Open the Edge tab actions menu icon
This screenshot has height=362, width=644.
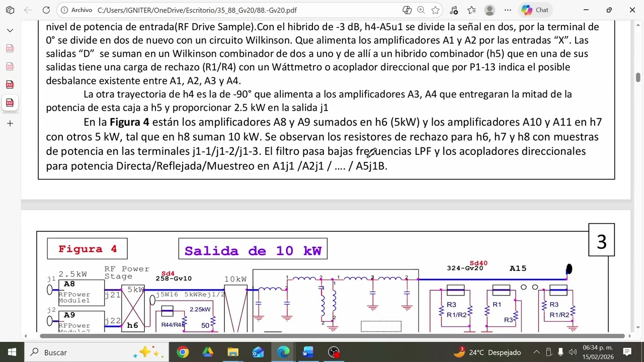click(x=10, y=10)
